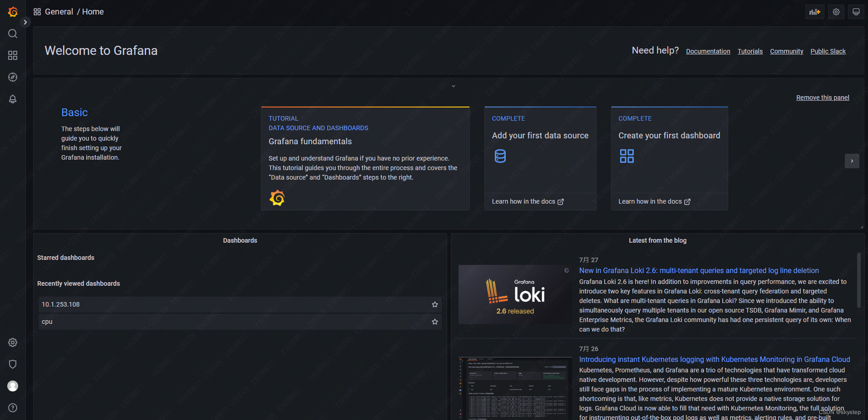Click the Add panel button

[x=815, y=12]
